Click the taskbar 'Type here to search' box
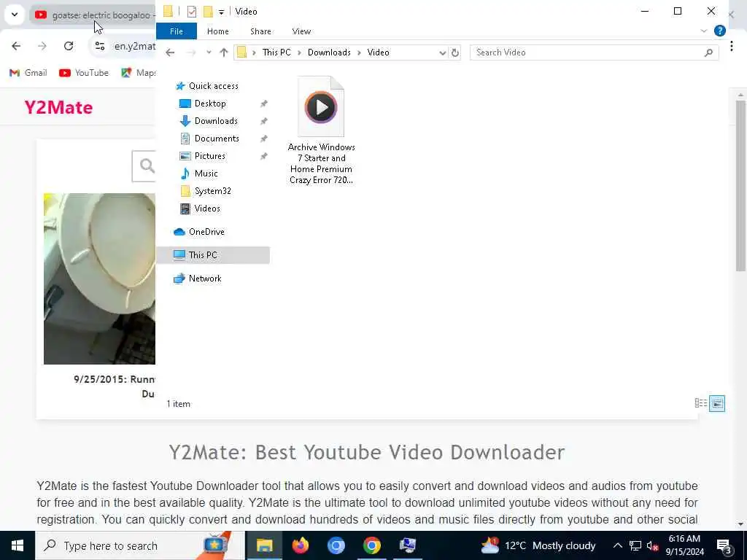Viewport: 747px width, 560px height. pyautogui.click(x=140, y=545)
